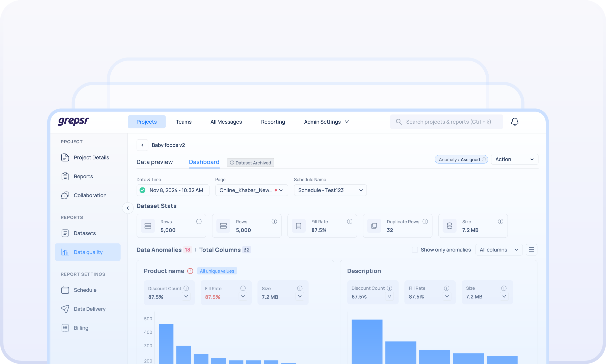Click the Fill Rate info icon in Dataset Stats

click(x=350, y=221)
